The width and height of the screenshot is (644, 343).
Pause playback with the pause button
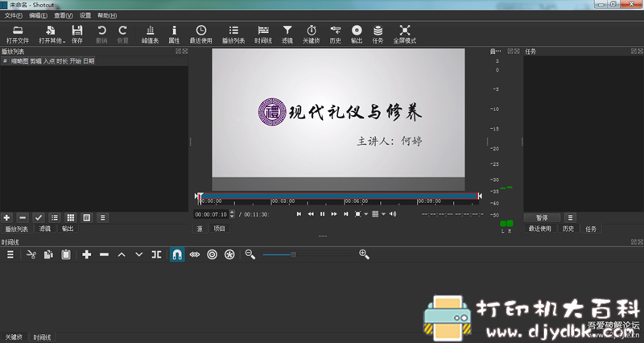(323, 214)
